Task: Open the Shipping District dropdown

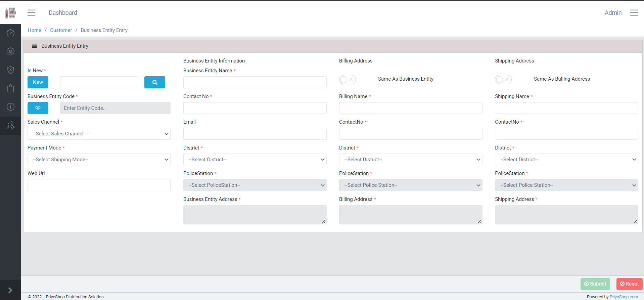Action: click(566, 160)
